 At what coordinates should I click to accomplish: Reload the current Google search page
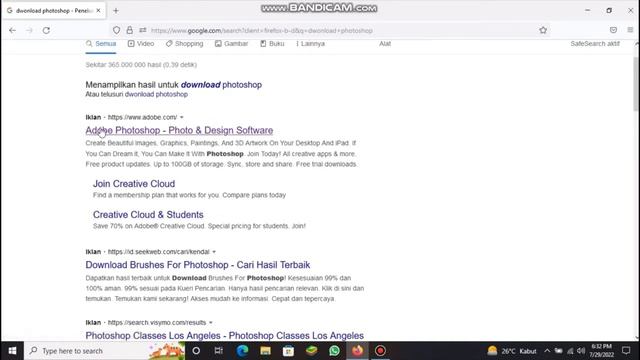(x=47, y=30)
